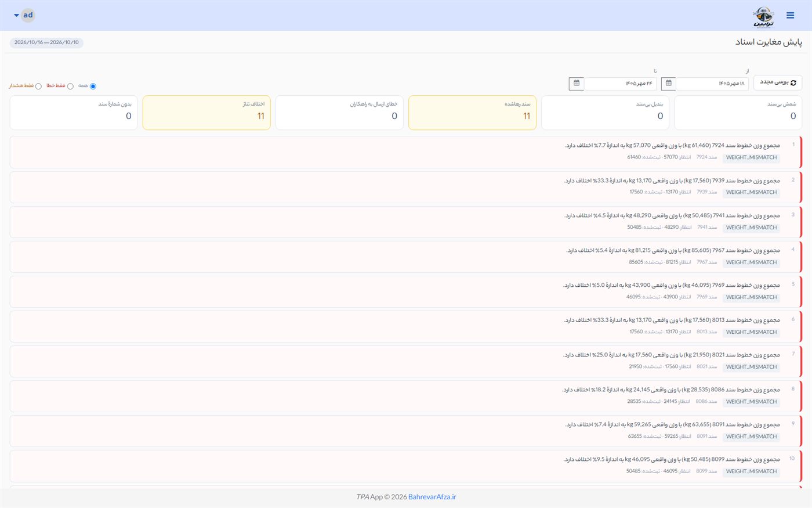Click the 'پایش مغایرت اسناد' page title
The height and width of the screenshot is (508, 812).
(768, 42)
